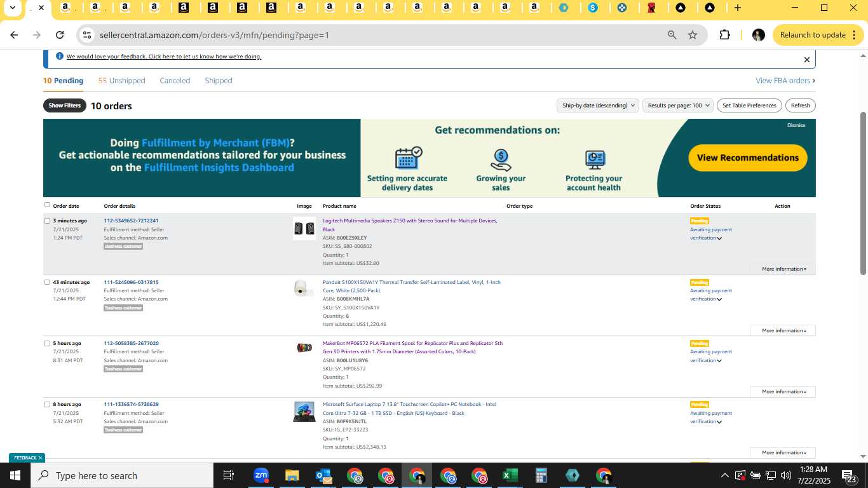Expand More information for the Surface Laptop order
Image resolution: width=868 pixels, height=488 pixels.
tap(783, 452)
